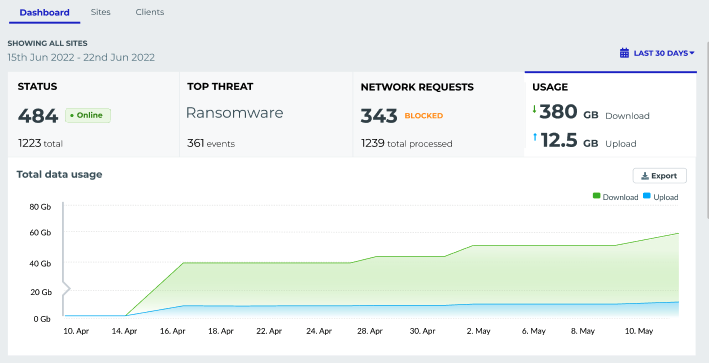Select the Top Threat summary card
This screenshot has width=709, height=363.
266,114
